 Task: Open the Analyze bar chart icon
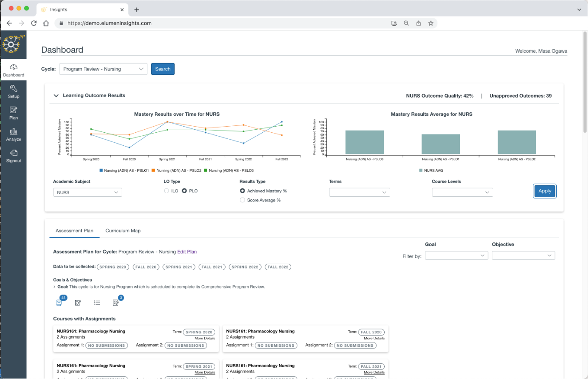click(x=13, y=131)
